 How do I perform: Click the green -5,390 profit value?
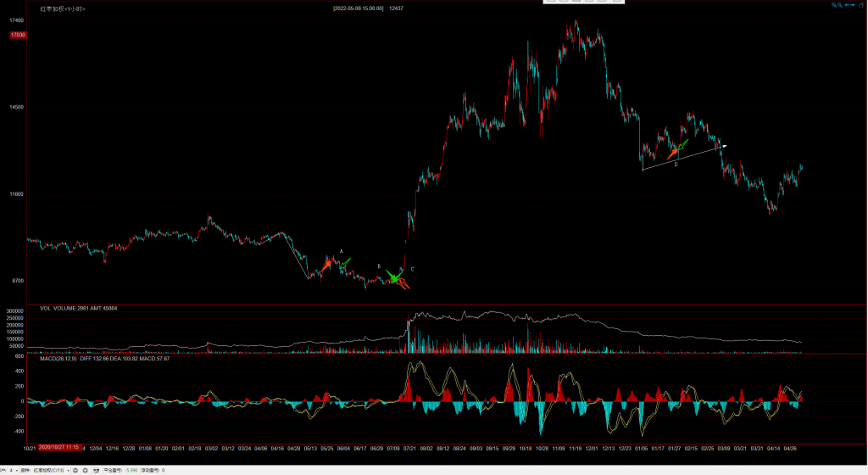click(x=131, y=469)
